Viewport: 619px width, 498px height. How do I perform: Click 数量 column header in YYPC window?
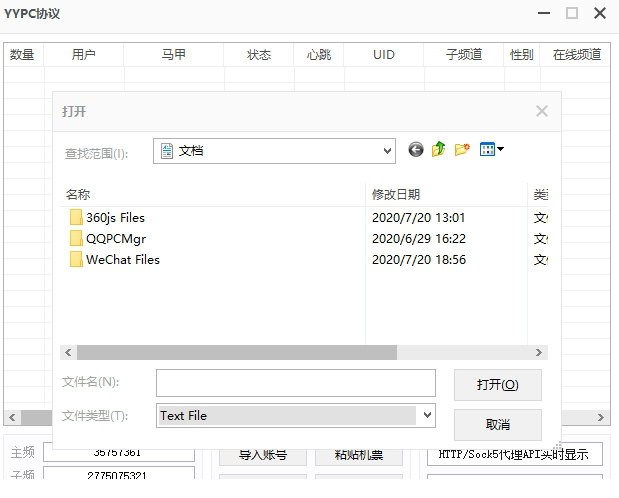point(23,54)
